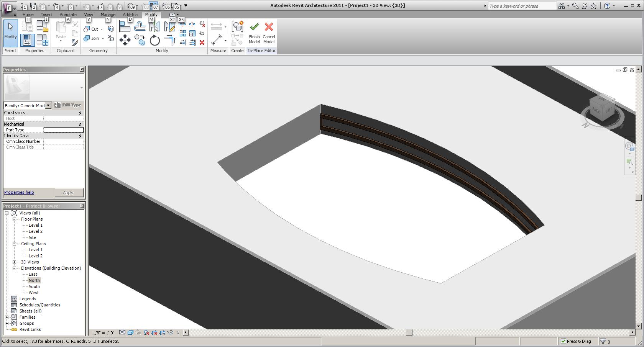The width and height of the screenshot is (644, 347).
Task: Open the Properties help link
Action: (19, 192)
